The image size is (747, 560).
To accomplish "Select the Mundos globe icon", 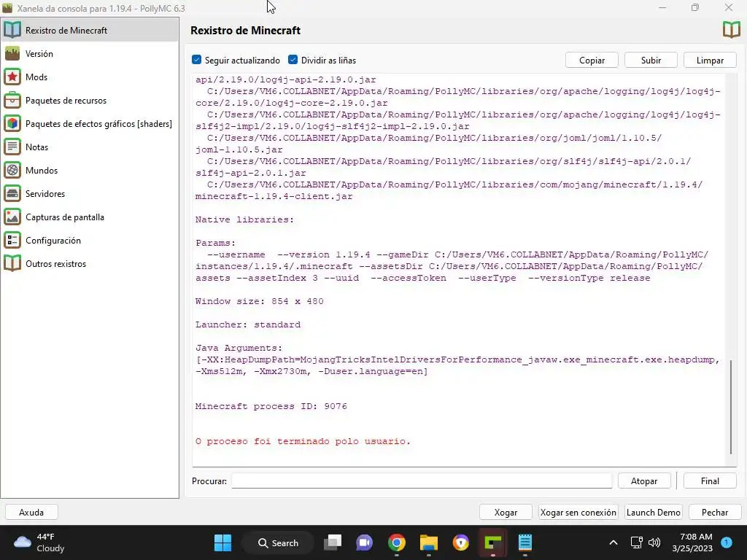I will [12, 170].
